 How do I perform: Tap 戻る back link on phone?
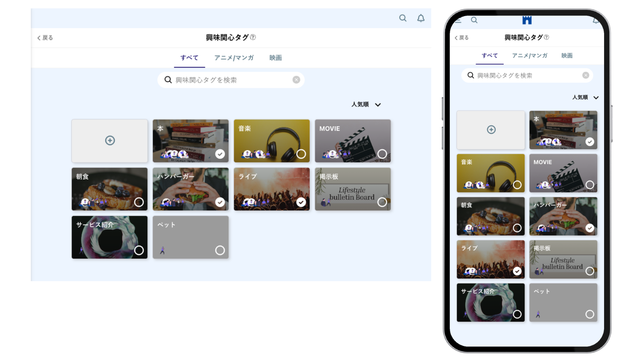pyautogui.click(x=462, y=38)
